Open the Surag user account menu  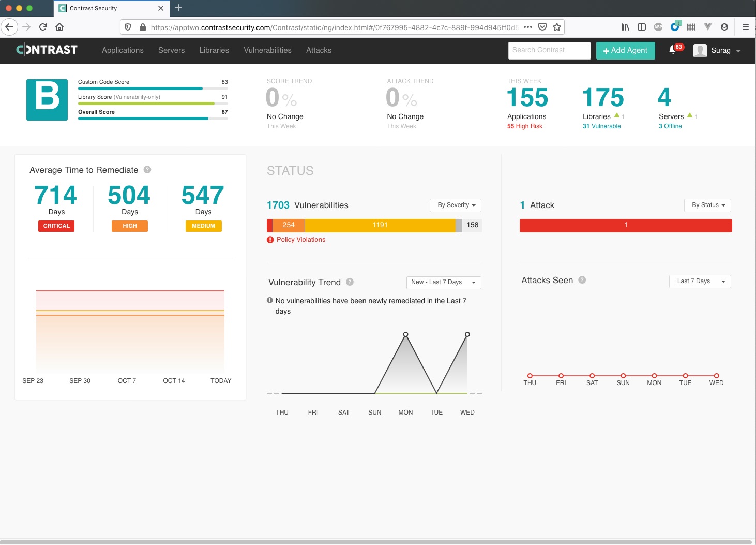[717, 50]
